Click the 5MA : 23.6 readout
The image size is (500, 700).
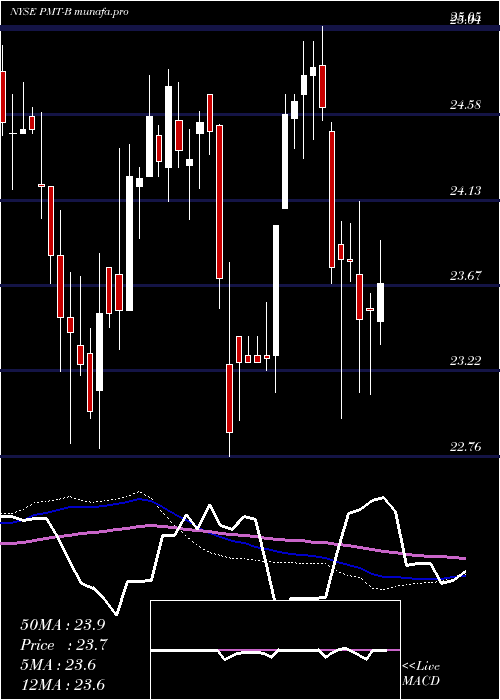(58, 665)
